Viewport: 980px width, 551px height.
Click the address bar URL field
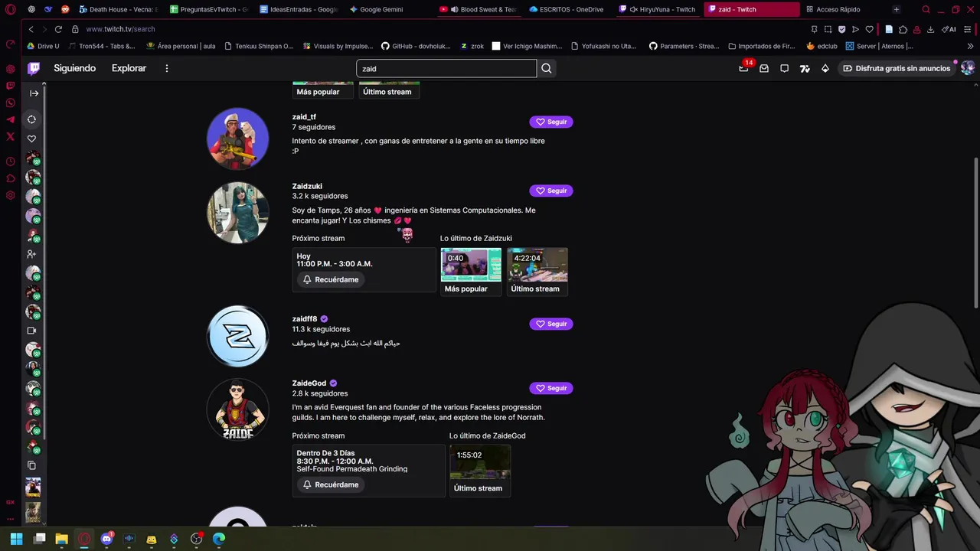[436, 29]
